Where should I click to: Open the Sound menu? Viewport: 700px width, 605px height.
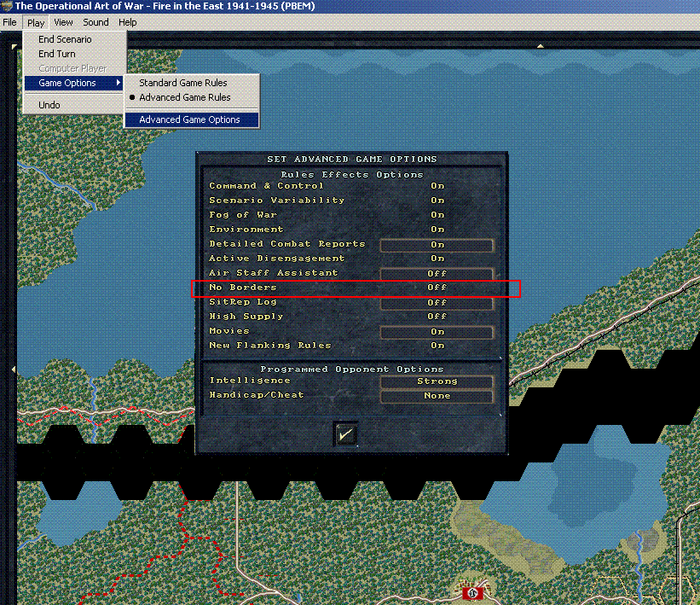click(x=95, y=22)
